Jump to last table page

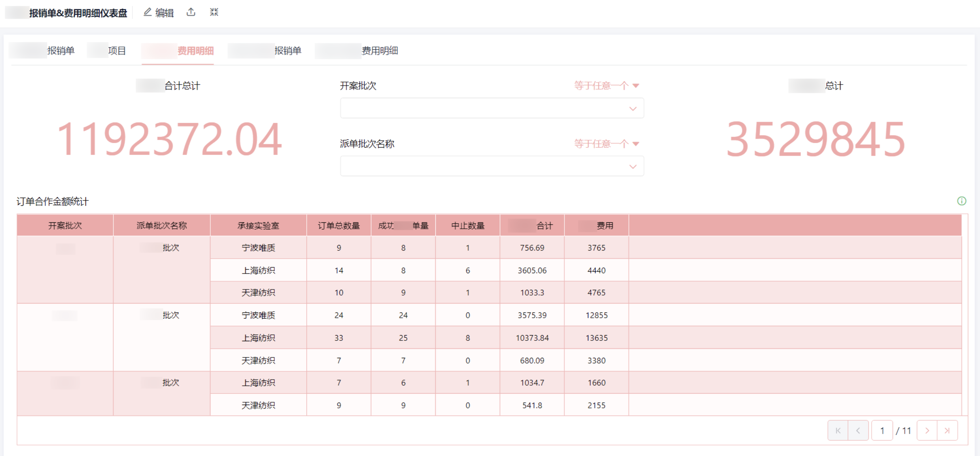pyautogui.click(x=947, y=431)
